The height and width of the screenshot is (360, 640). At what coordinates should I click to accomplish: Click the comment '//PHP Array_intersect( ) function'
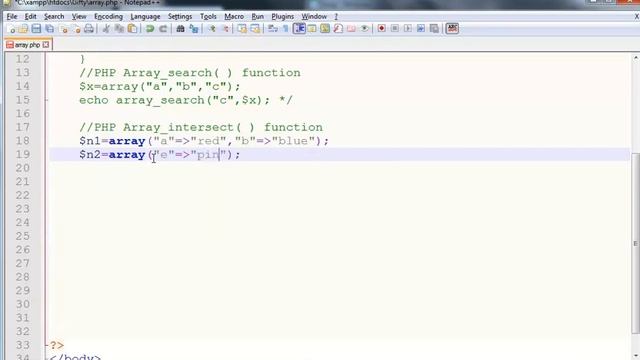click(x=201, y=127)
